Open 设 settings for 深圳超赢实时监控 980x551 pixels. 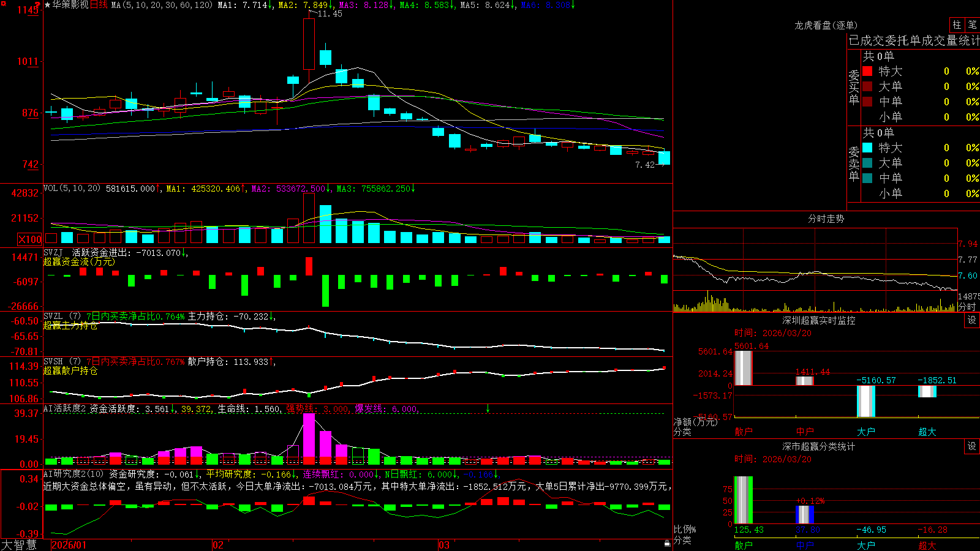(972, 320)
